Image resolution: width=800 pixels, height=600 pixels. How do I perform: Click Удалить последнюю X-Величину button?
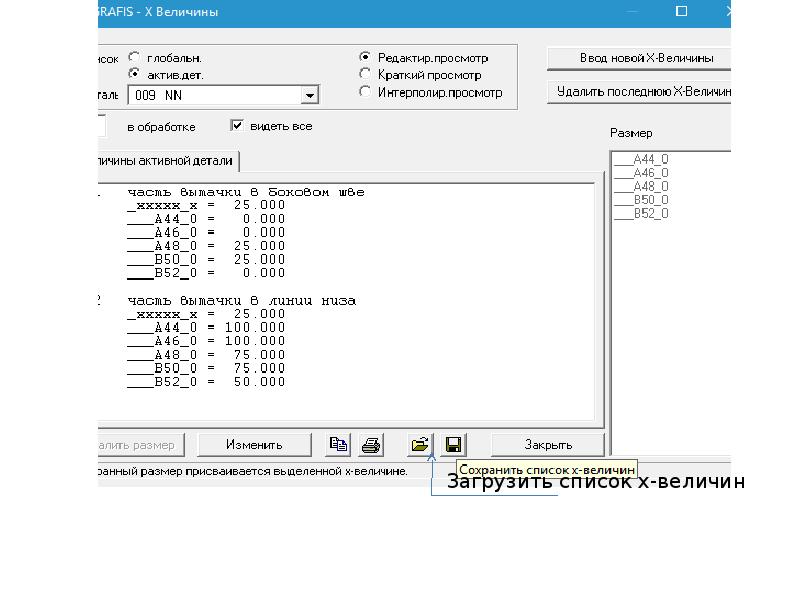point(640,92)
